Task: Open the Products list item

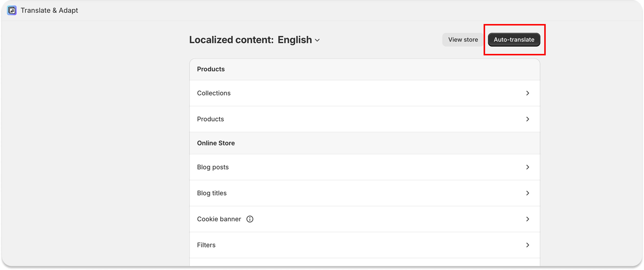Action: [x=210, y=119]
